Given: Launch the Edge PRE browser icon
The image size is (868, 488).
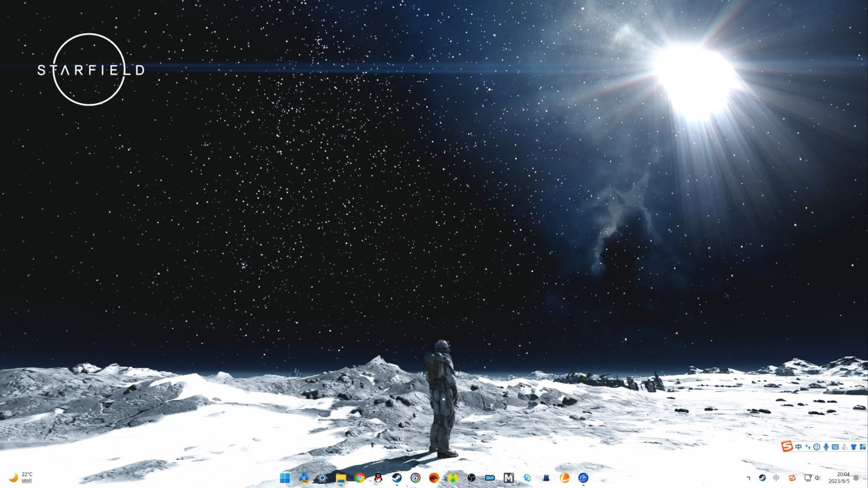Looking at the screenshot, I should pyautogui.click(x=304, y=478).
